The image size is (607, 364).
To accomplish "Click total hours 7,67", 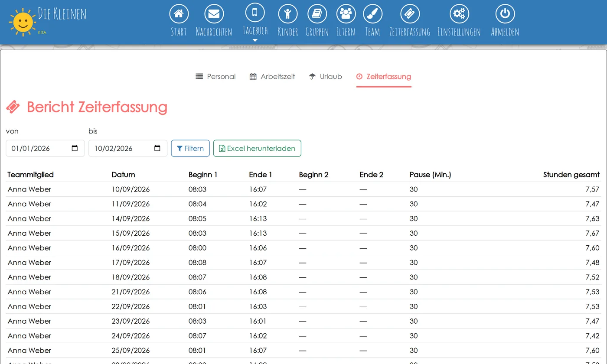I will [x=592, y=233].
